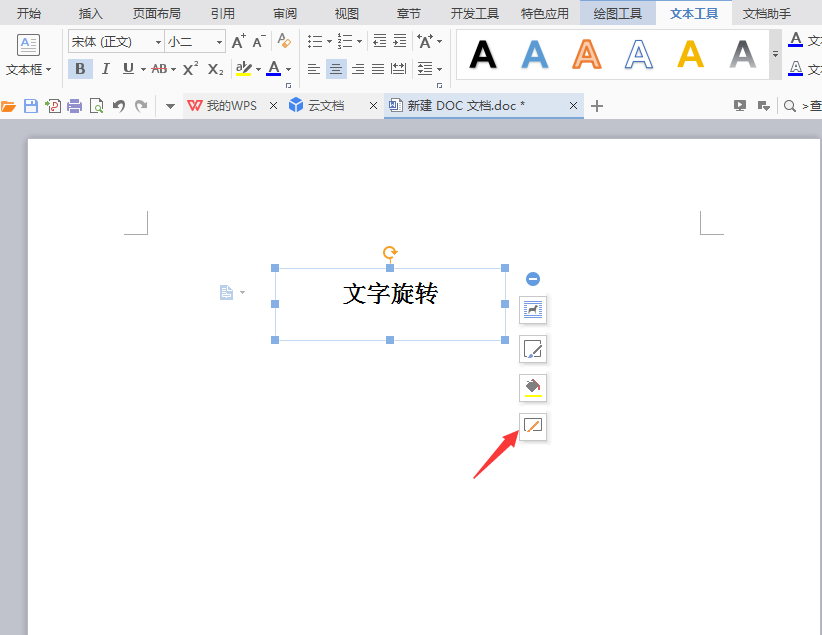Expand text style gallery

[775, 54]
